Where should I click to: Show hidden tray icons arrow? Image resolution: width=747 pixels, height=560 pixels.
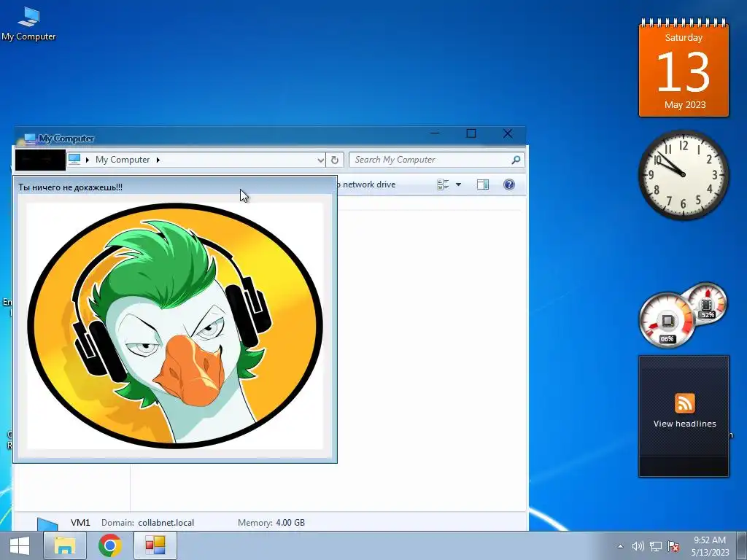coord(620,546)
